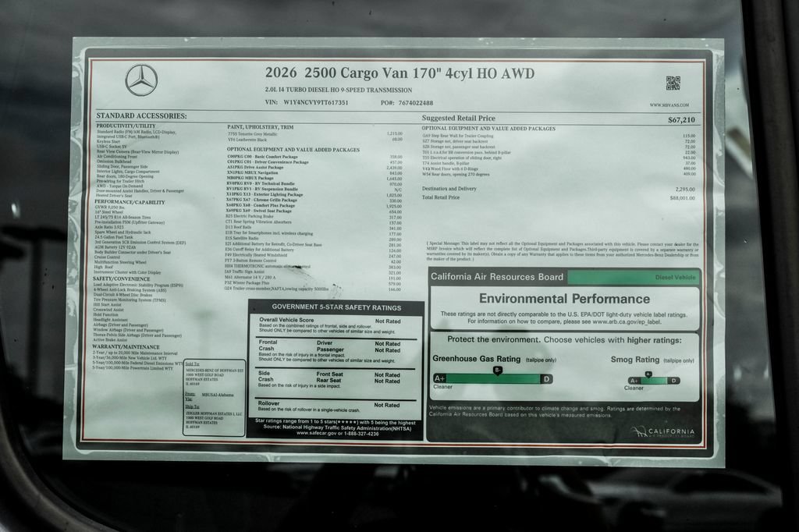Click the $67,210 suggested price value
The height and width of the screenshot is (532, 799).
pos(681,120)
